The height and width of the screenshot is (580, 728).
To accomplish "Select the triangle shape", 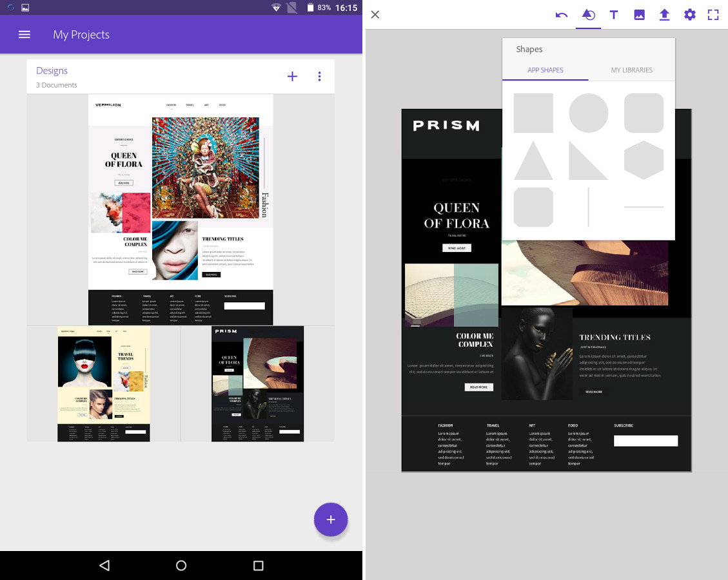I will click(533, 160).
